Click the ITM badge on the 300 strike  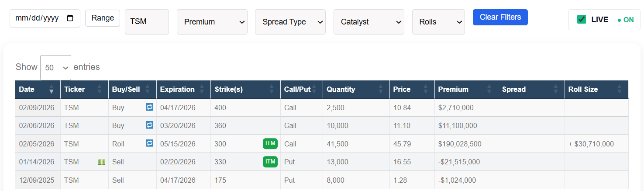coord(270,143)
